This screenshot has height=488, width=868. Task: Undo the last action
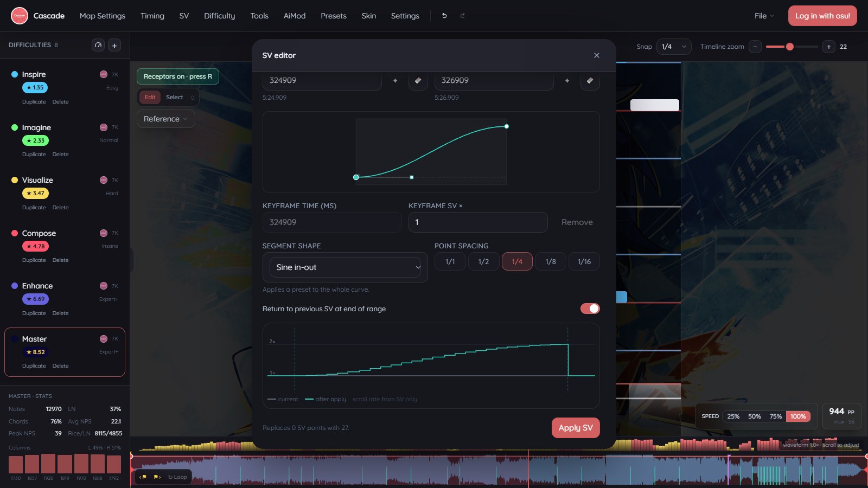coord(444,16)
